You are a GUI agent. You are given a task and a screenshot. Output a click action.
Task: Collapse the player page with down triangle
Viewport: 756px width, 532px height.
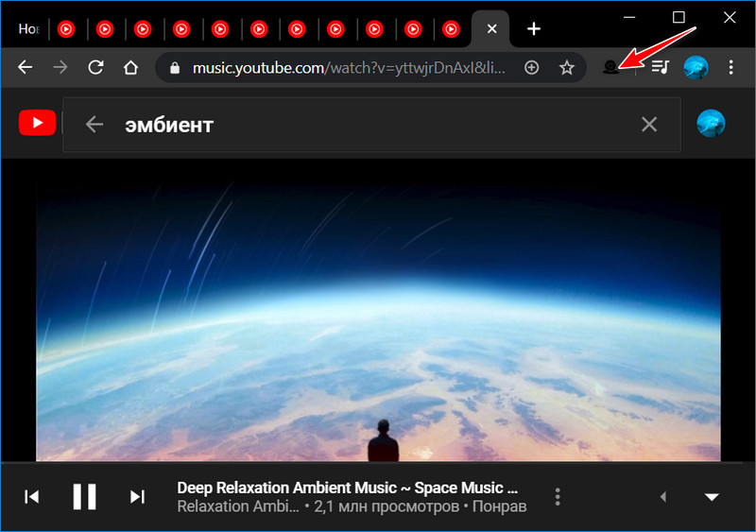click(712, 497)
